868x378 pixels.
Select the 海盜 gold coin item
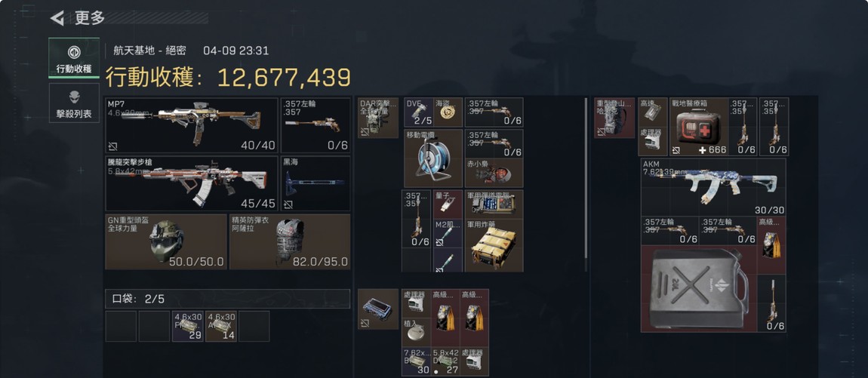[x=448, y=112]
